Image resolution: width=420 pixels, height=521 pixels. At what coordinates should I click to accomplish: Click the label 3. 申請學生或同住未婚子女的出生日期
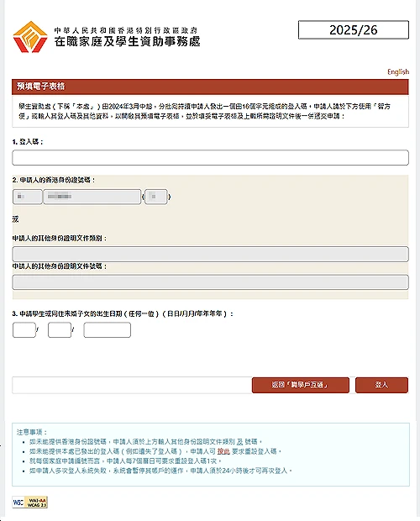click(x=123, y=313)
